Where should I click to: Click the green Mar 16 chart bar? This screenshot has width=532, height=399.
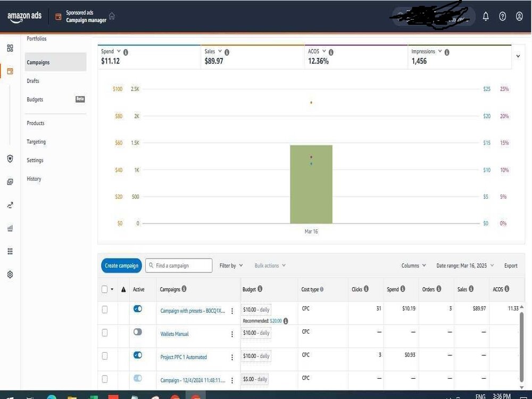click(311, 184)
